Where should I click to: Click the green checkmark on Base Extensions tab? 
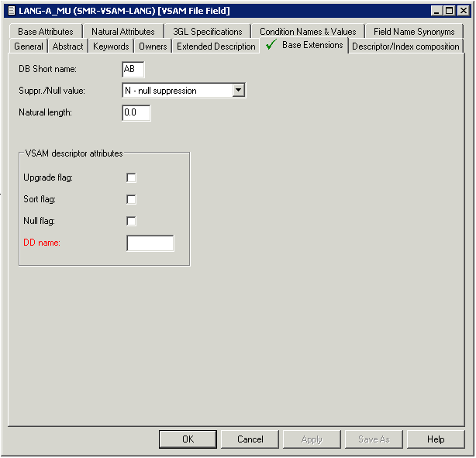271,46
